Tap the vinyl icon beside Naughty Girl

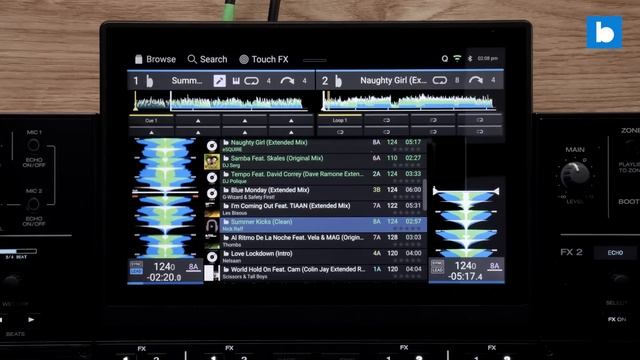pos(212,146)
